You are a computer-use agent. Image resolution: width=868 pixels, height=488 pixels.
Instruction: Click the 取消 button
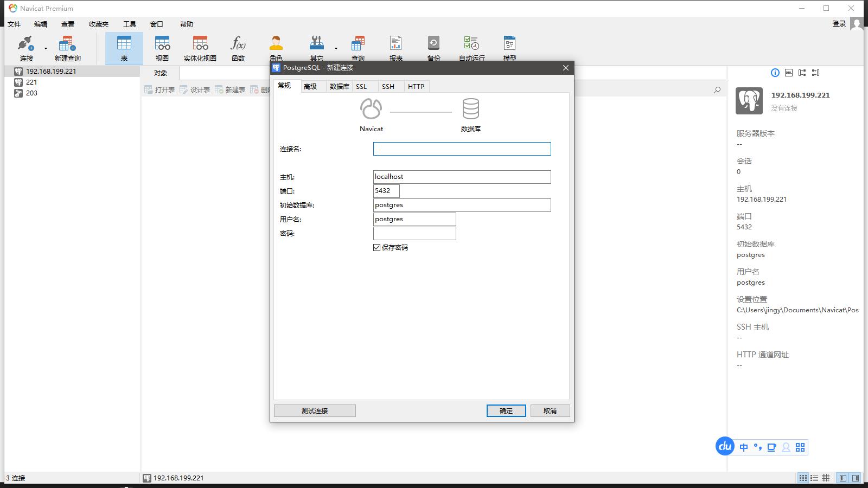point(550,410)
